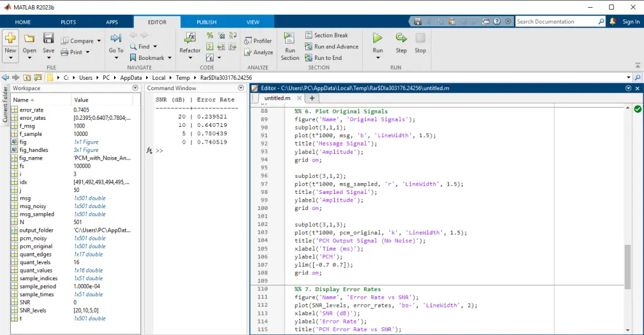Click the Help question mark icon
The width and height of the screenshot is (644, 335).
497,21
